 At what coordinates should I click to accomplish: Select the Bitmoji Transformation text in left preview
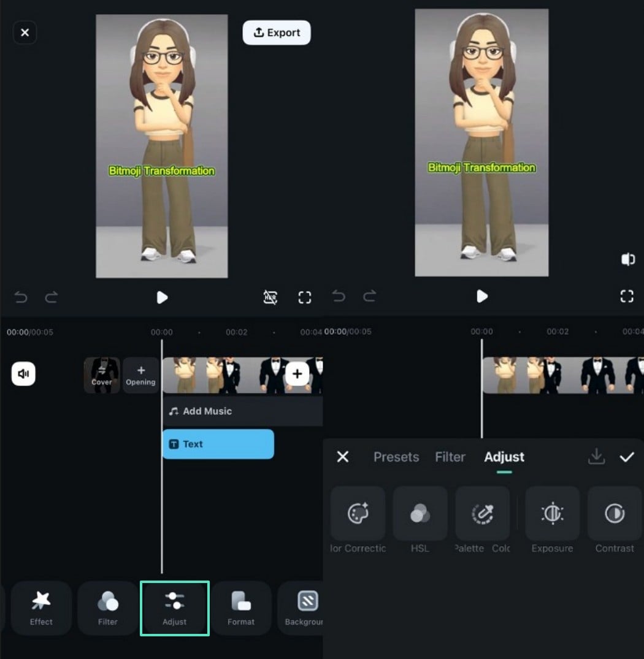[161, 170]
